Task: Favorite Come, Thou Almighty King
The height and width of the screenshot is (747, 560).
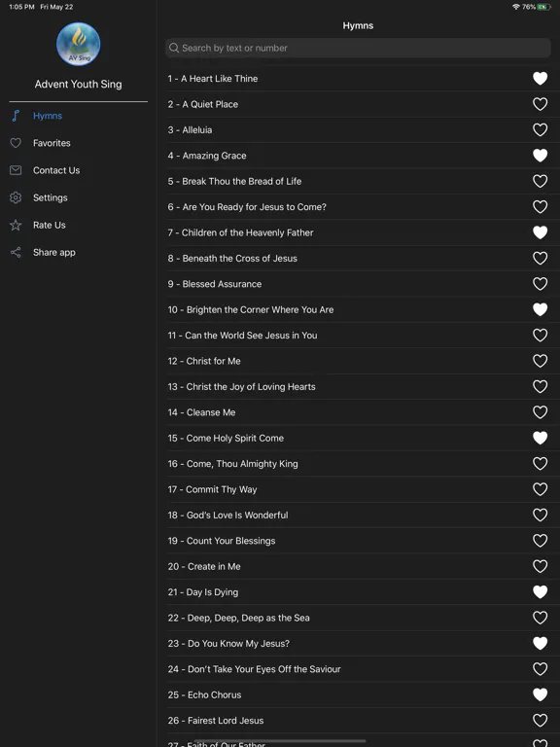Action: point(540,464)
